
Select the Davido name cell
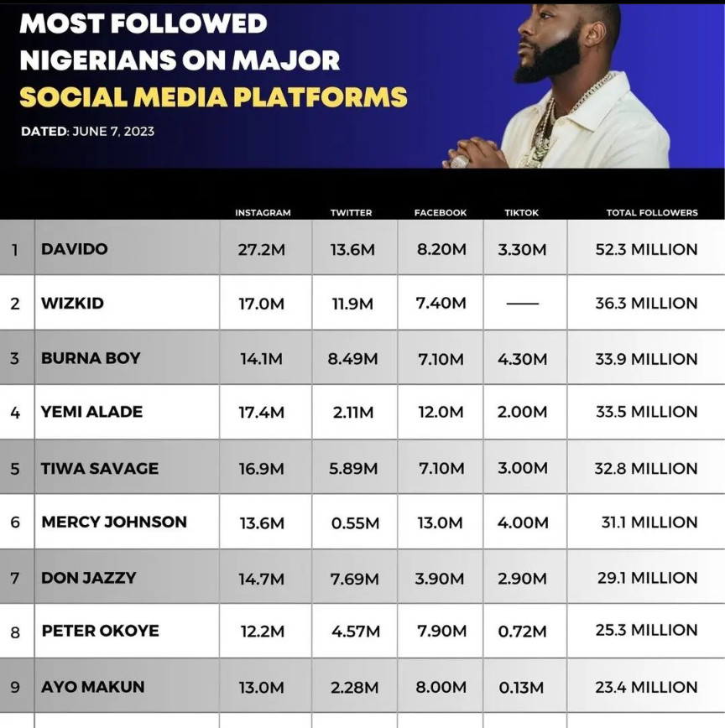(75, 249)
